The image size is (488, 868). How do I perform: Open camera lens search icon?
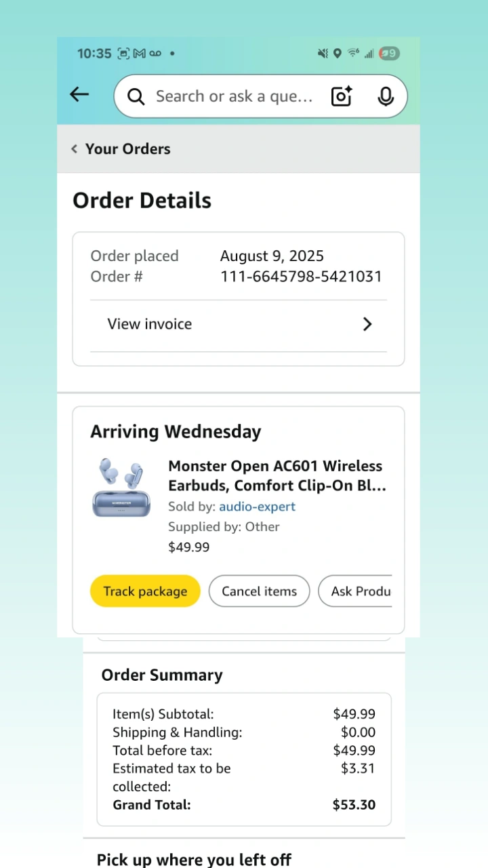point(342,96)
